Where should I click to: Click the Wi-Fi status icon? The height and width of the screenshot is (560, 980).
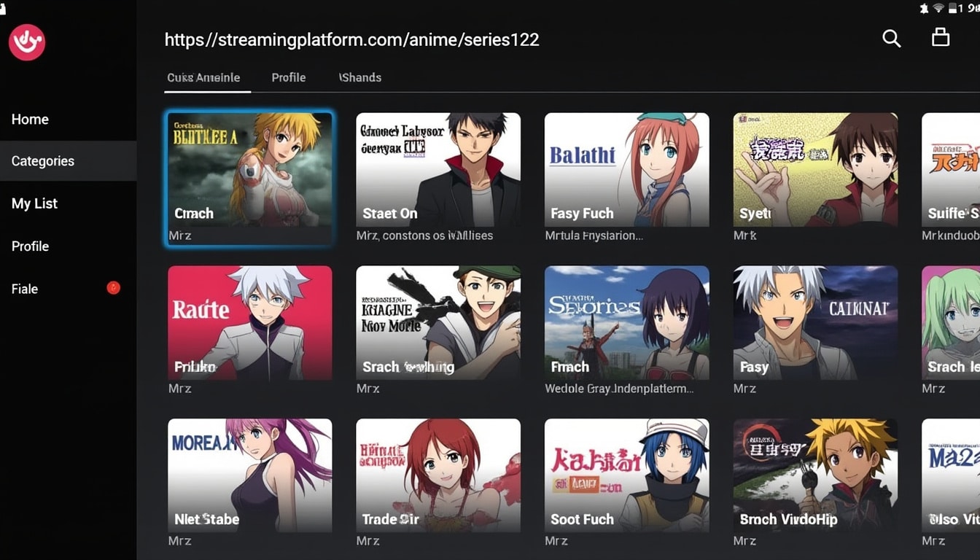pyautogui.click(x=938, y=7)
